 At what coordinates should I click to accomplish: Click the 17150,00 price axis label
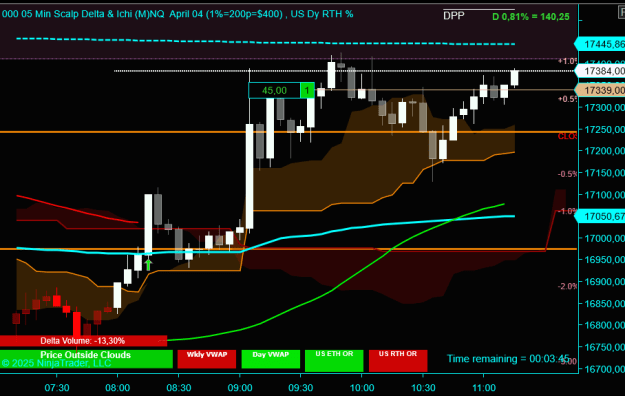click(604, 173)
